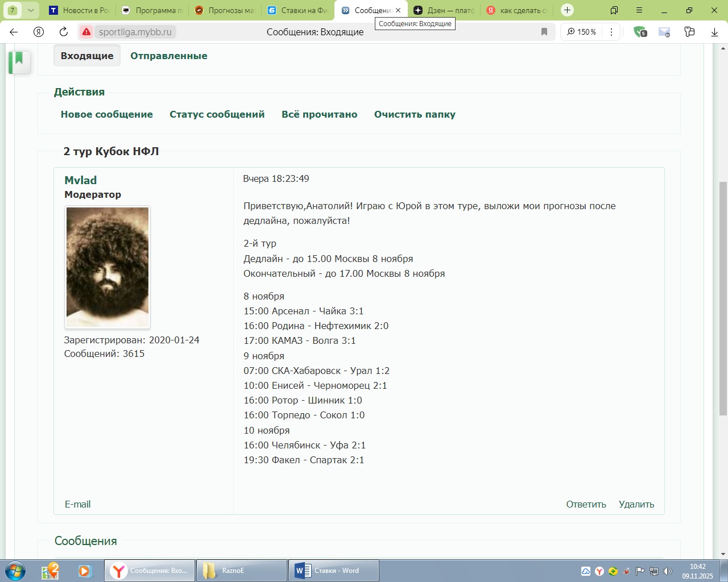Open the RaznoE folder taskbar window

pos(242,571)
